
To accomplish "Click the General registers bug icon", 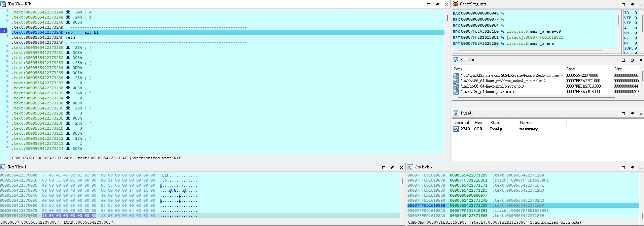I will pos(456,4).
